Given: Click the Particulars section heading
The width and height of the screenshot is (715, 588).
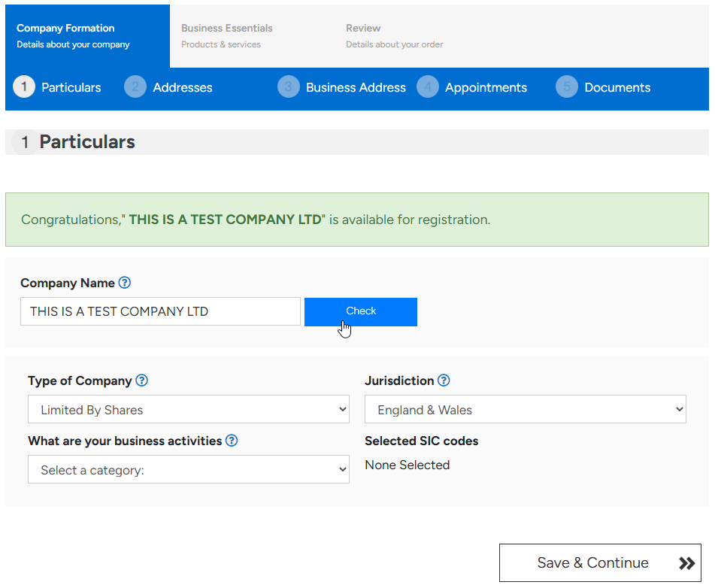Looking at the screenshot, I should pyautogui.click(x=87, y=142).
